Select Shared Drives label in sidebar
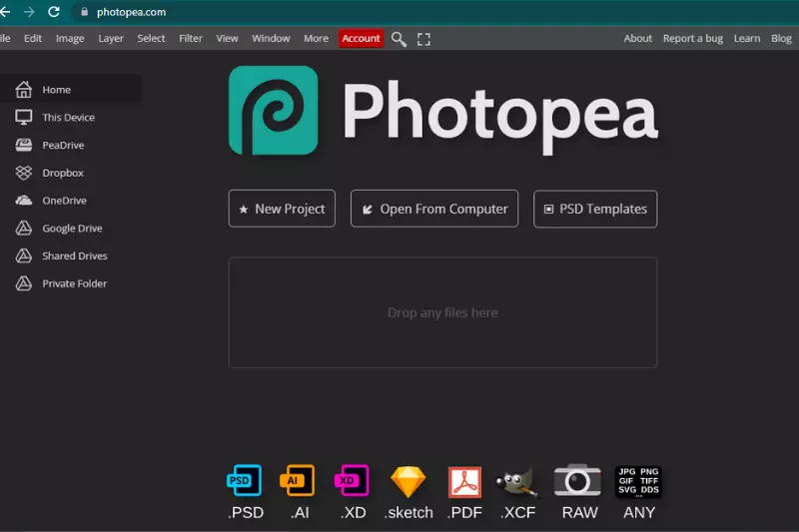 [75, 256]
